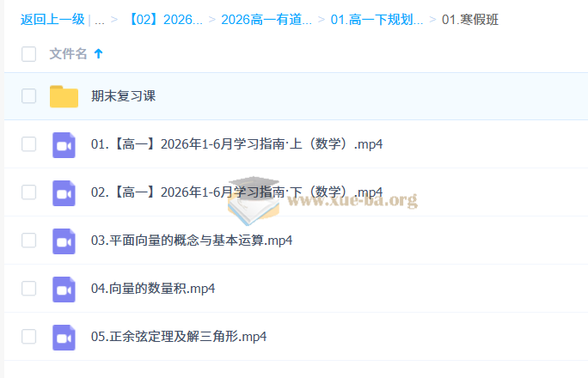Click video icon for 01 学习指南·上
This screenshot has width=588, height=378.
pos(64,144)
